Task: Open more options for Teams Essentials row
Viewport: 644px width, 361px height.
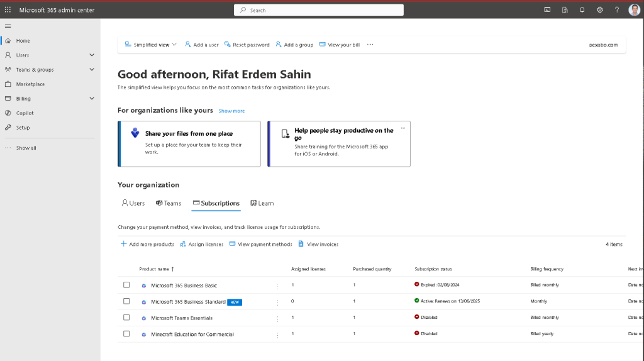Action: [277, 319]
